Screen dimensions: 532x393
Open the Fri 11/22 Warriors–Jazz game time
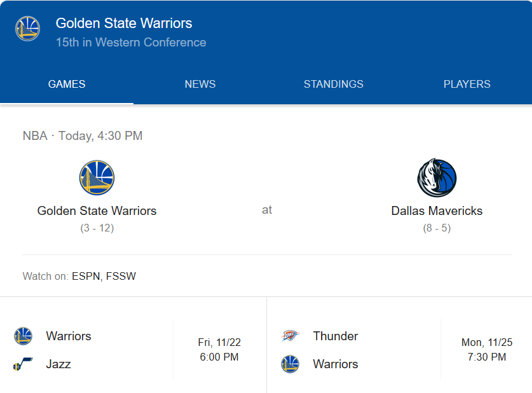[219, 350]
